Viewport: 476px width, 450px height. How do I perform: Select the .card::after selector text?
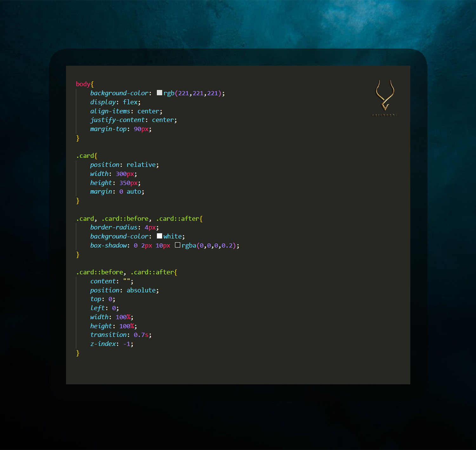coord(152,272)
